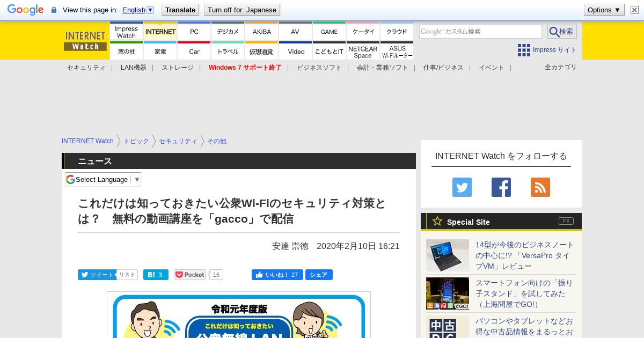Focus the Google custom search field
This screenshot has width=644, height=338.
(480, 32)
